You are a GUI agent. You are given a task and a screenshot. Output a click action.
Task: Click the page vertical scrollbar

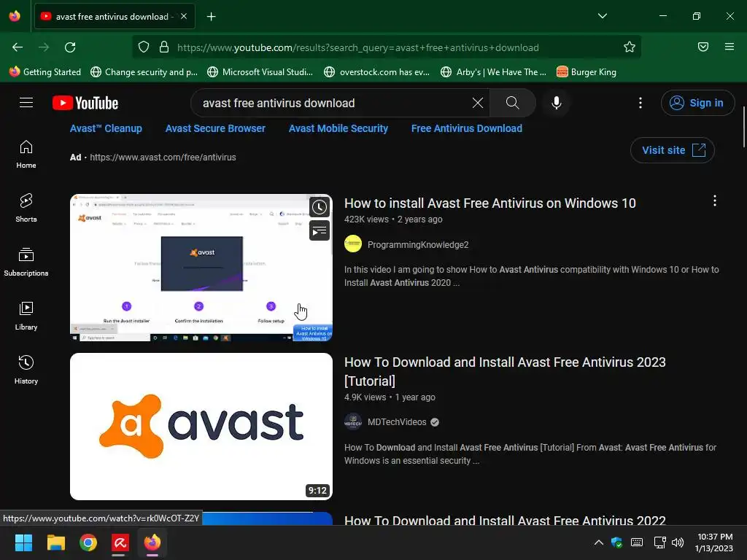tap(743, 126)
